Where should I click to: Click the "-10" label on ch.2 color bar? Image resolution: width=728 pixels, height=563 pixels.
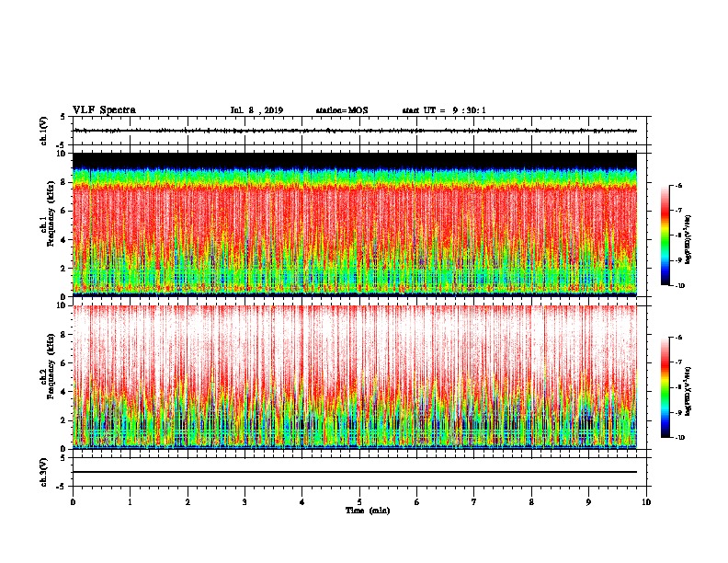[679, 438]
